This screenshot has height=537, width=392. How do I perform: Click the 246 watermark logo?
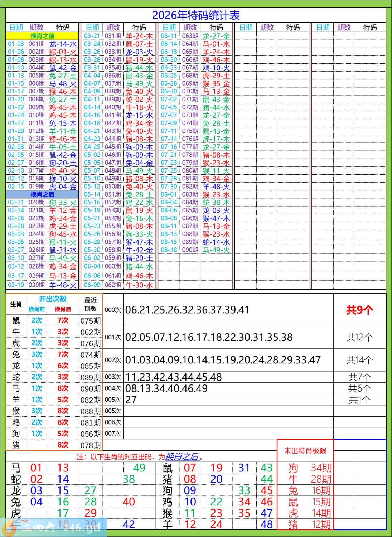[x=54, y=527]
